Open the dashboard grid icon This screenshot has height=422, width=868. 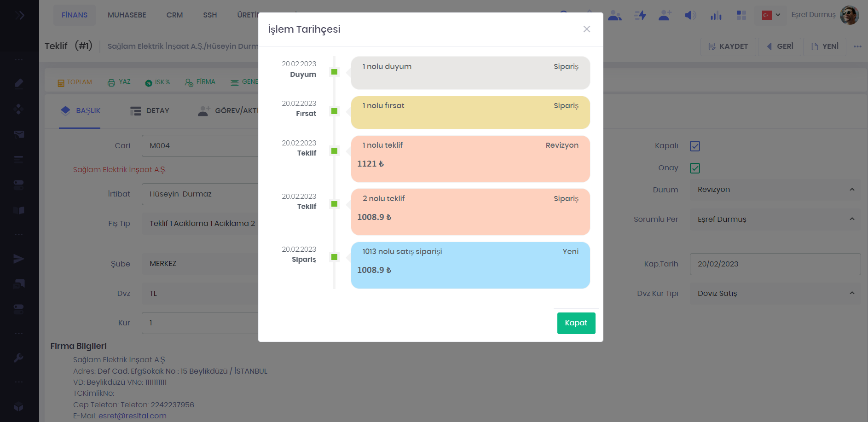click(x=741, y=15)
